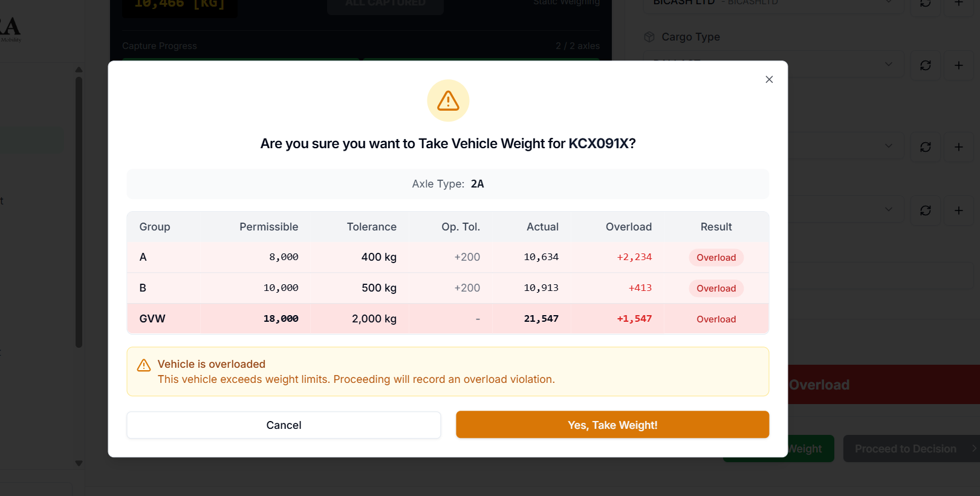Cancel the Take Vehicle Weight prompt

coord(284,425)
